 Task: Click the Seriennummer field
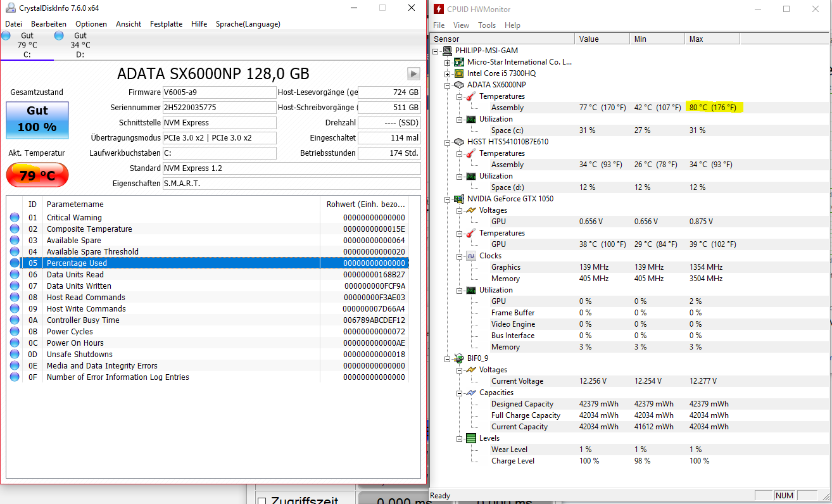click(x=219, y=108)
